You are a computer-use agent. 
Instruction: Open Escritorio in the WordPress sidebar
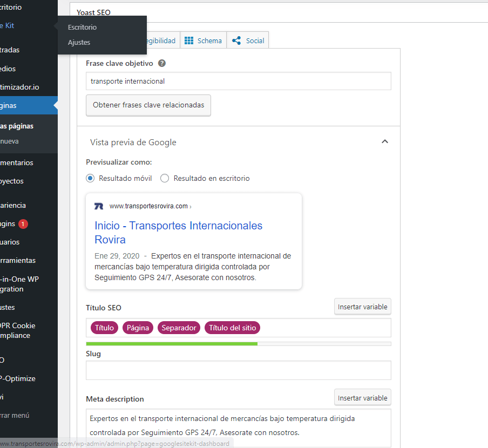click(x=29, y=7)
